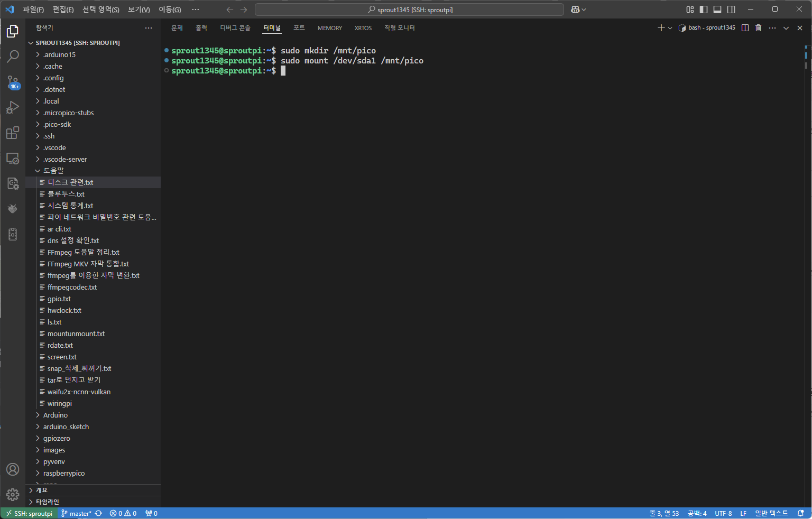Click the Copilot chat icon in title bar
Viewport: 812px width, 519px height.
576,10
